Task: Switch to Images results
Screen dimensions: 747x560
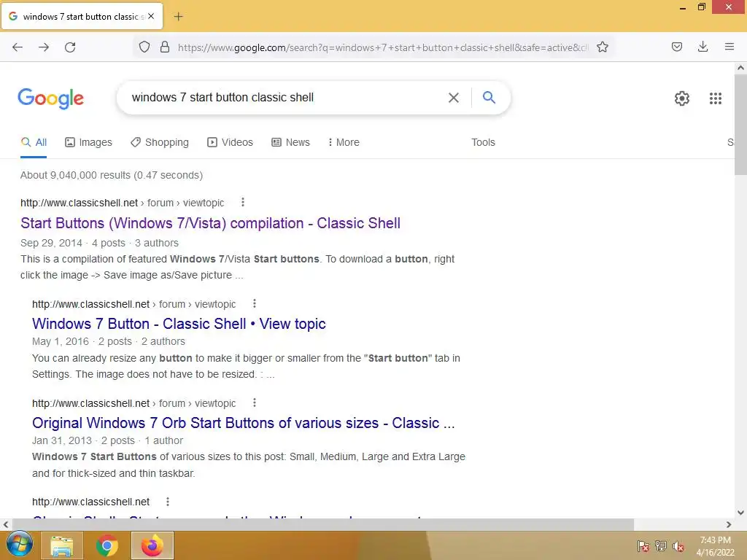Action: pyautogui.click(x=88, y=142)
